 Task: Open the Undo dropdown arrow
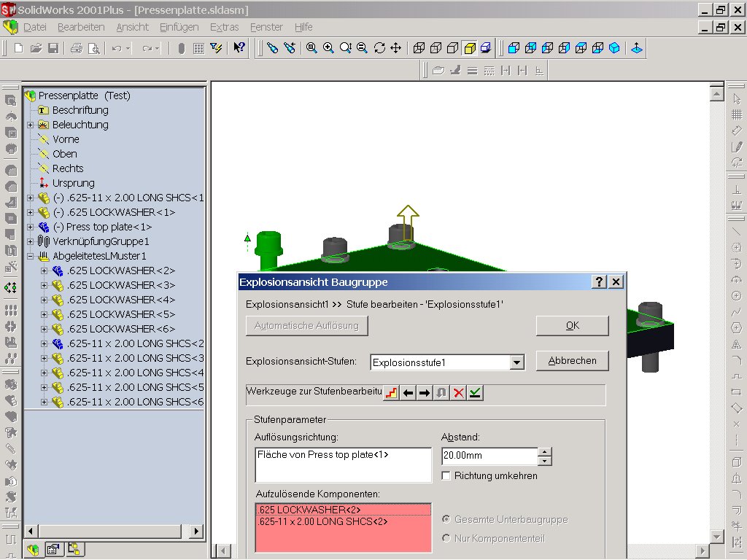pyautogui.click(x=128, y=49)
